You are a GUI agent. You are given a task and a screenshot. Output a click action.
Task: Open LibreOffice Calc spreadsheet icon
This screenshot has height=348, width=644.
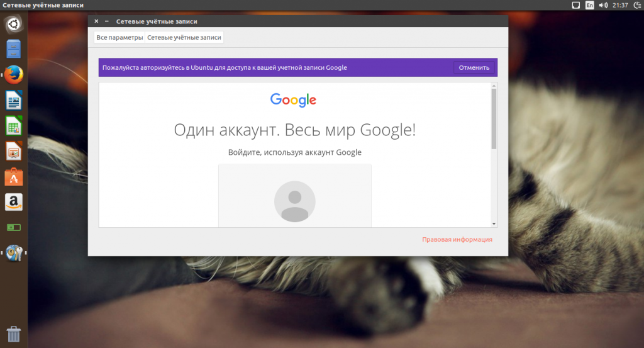coord(14,126)
